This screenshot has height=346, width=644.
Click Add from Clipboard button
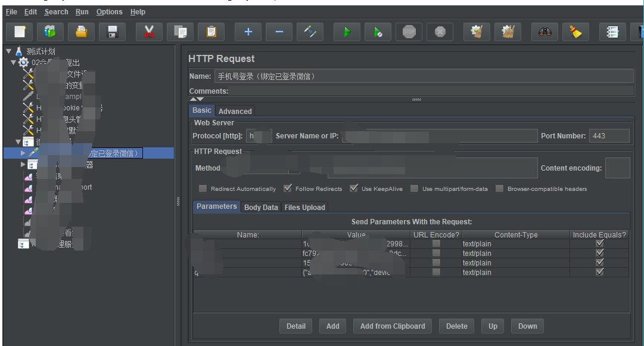(x=393, y=326)
